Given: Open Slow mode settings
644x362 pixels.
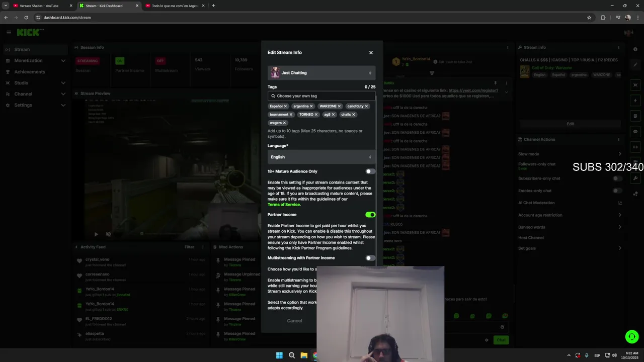Looking at the screenshot, I should click(570, 154).
